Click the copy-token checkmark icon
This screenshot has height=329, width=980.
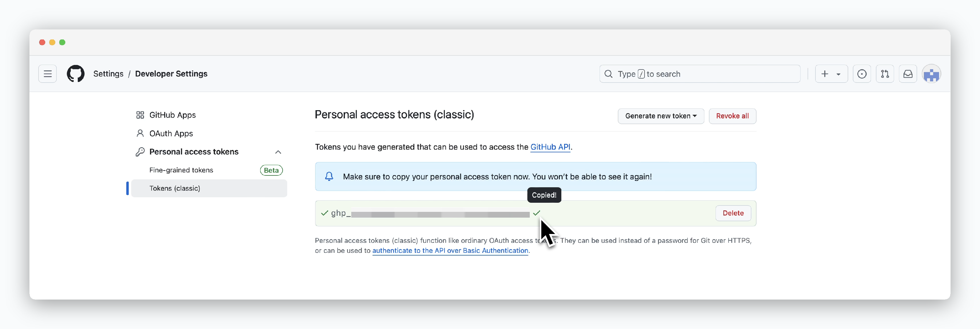coord(536,213)
